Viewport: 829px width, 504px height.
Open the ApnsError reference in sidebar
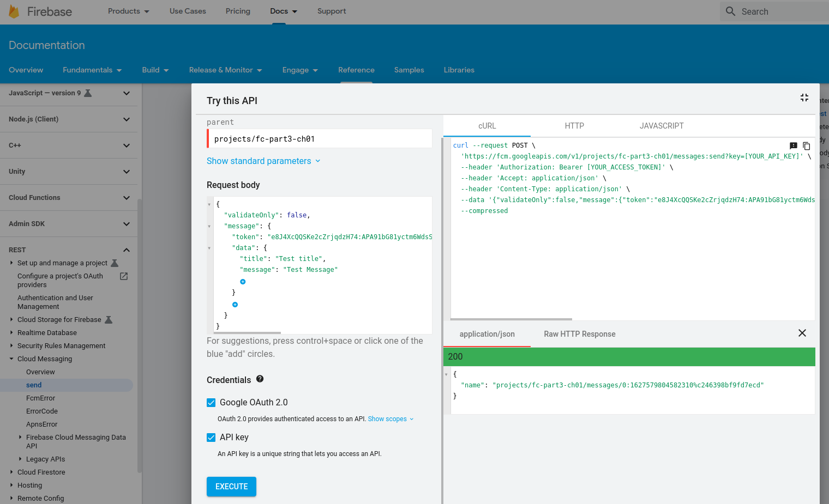[x=42, y=424]
